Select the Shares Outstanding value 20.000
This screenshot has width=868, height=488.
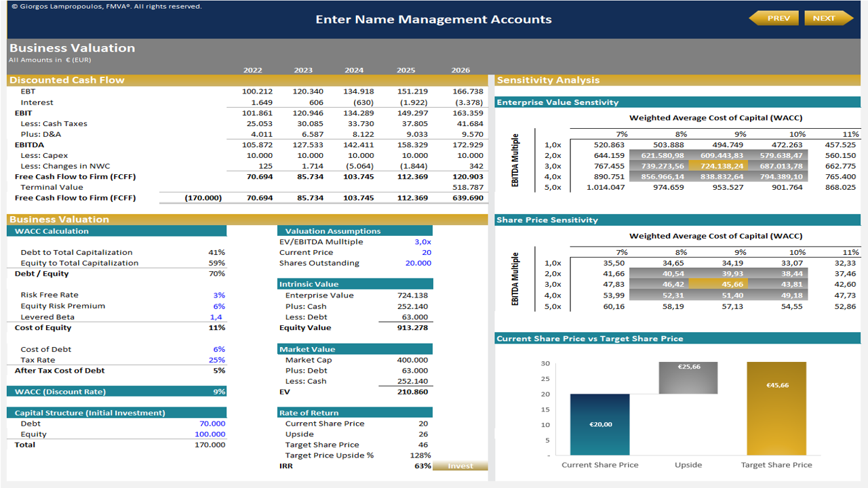(418, 263)
